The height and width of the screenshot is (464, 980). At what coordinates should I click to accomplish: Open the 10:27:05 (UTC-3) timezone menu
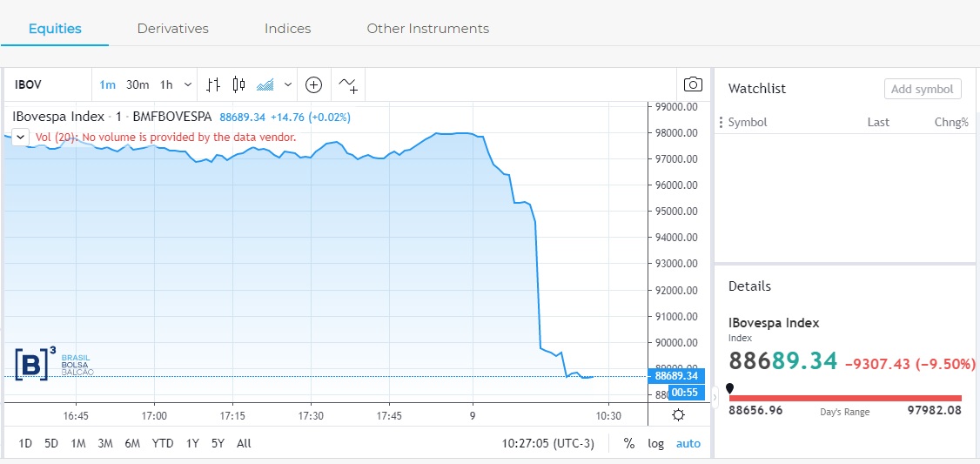(548, 443)
